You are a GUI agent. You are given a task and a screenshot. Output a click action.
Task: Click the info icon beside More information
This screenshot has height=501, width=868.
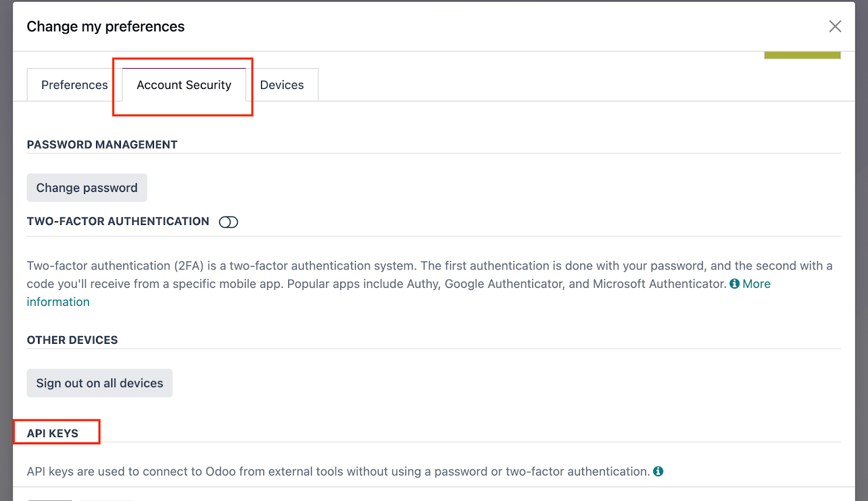(735, 284)
